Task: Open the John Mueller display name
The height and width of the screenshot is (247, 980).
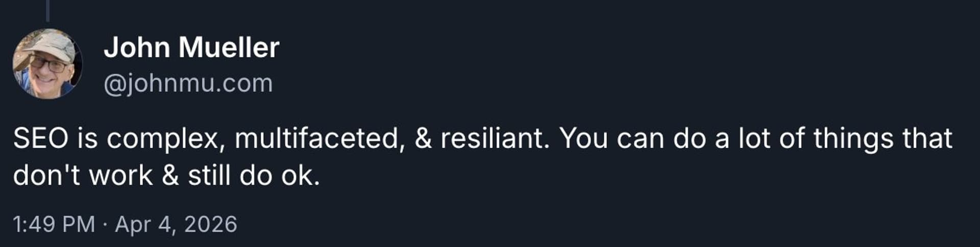Action: point(191,48)
